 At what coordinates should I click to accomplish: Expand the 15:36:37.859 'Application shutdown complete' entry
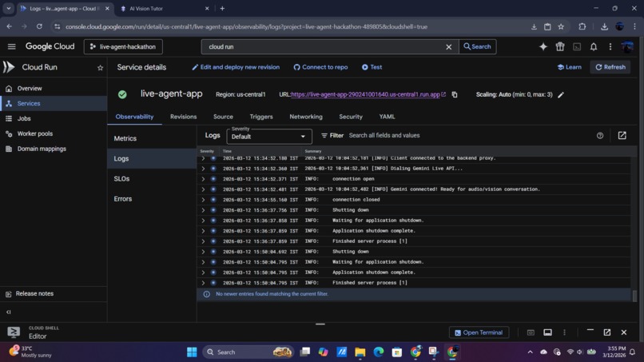pyautogui.click(x=203, y=231)
